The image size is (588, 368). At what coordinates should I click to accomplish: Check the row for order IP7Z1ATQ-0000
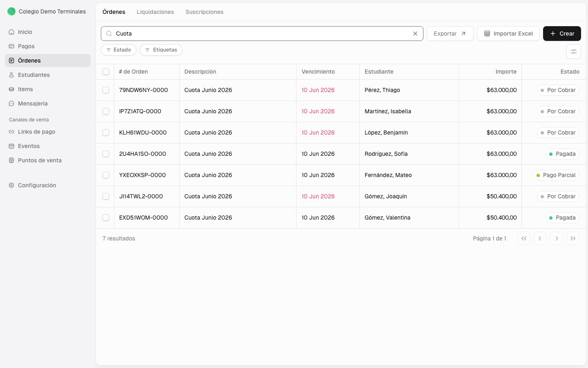[106, 111]
